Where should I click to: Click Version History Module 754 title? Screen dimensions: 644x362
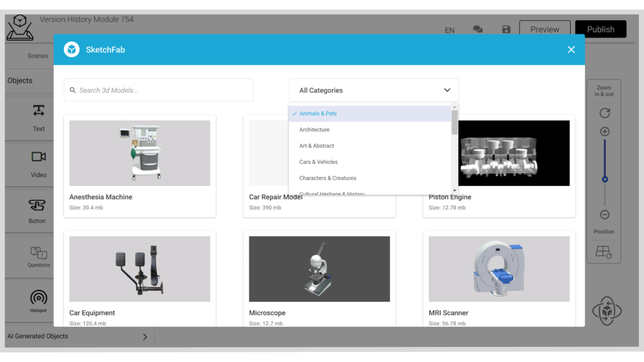pos(86,19)
